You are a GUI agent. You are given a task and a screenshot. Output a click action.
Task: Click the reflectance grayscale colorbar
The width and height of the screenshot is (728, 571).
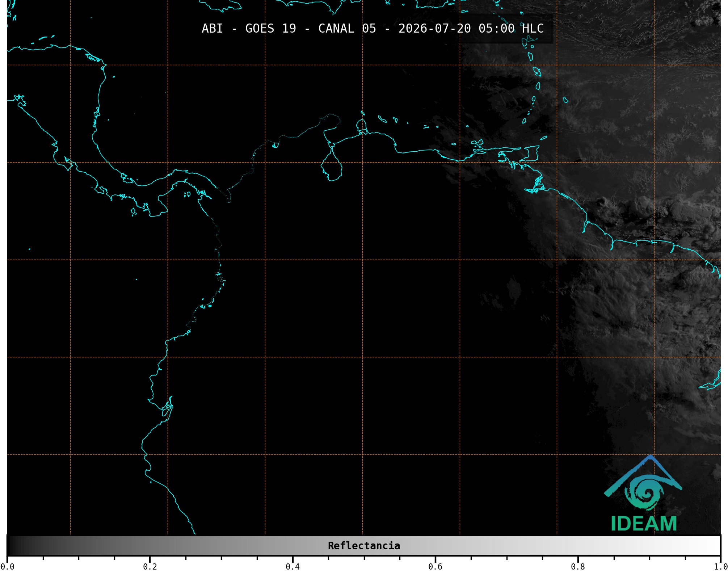[x=364, y=545]
